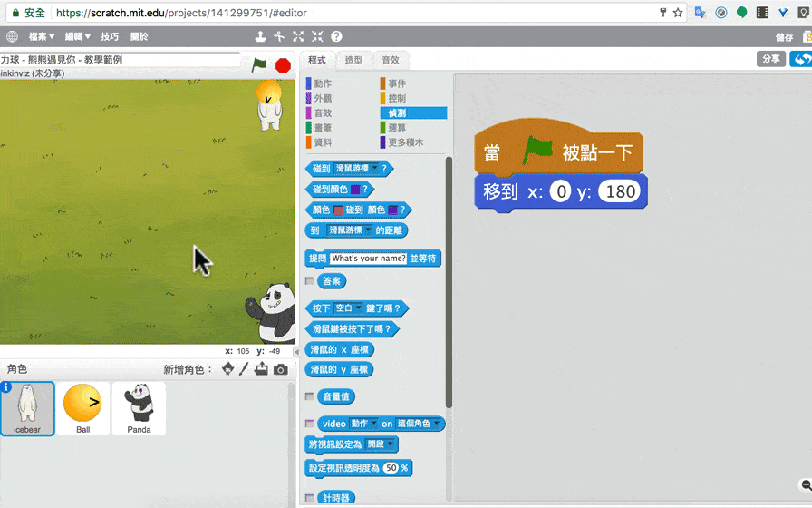Click the 分享 button

coord(771,59)
